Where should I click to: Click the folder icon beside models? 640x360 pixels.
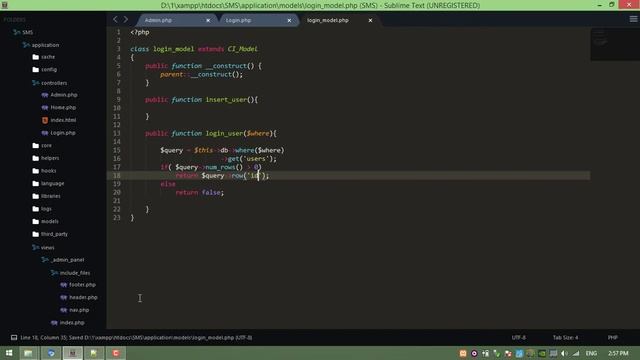(36, 222)
